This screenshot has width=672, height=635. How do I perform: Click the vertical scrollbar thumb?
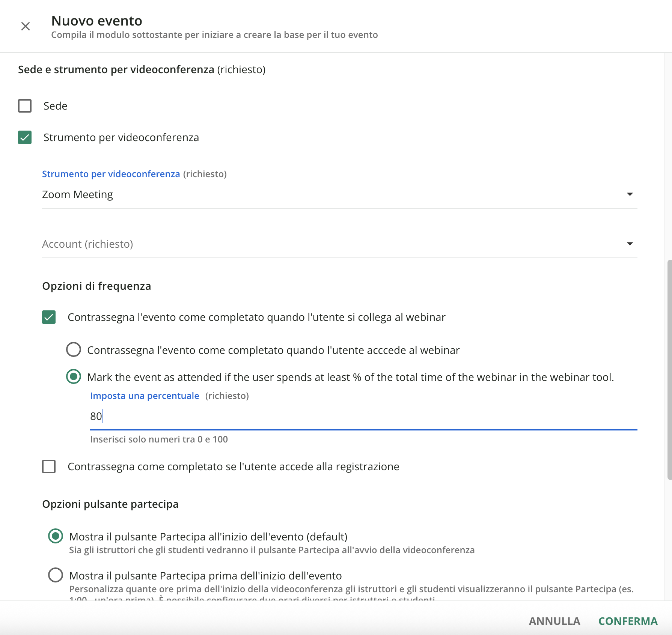[669, 370]
